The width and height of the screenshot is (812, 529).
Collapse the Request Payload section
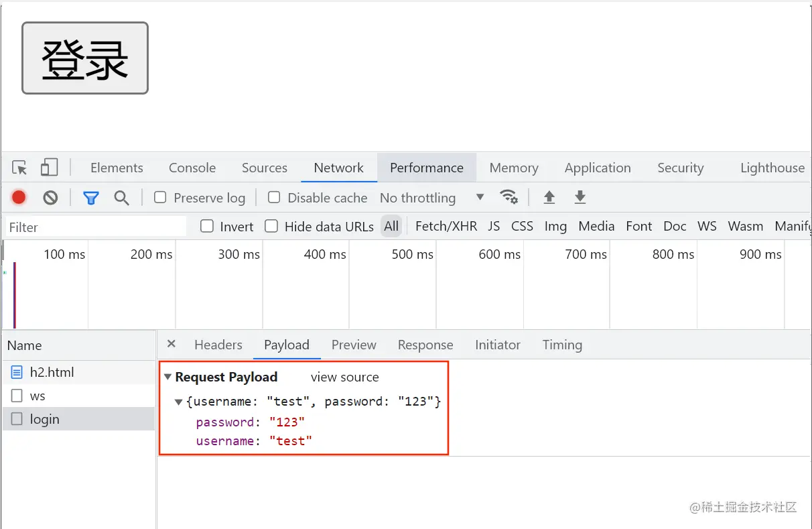tap(168, 377)
